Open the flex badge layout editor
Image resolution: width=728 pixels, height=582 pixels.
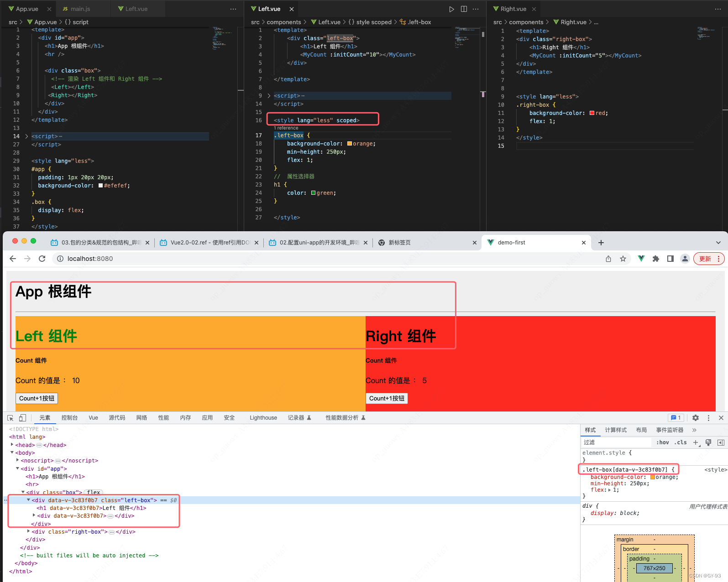pos(94,492)
